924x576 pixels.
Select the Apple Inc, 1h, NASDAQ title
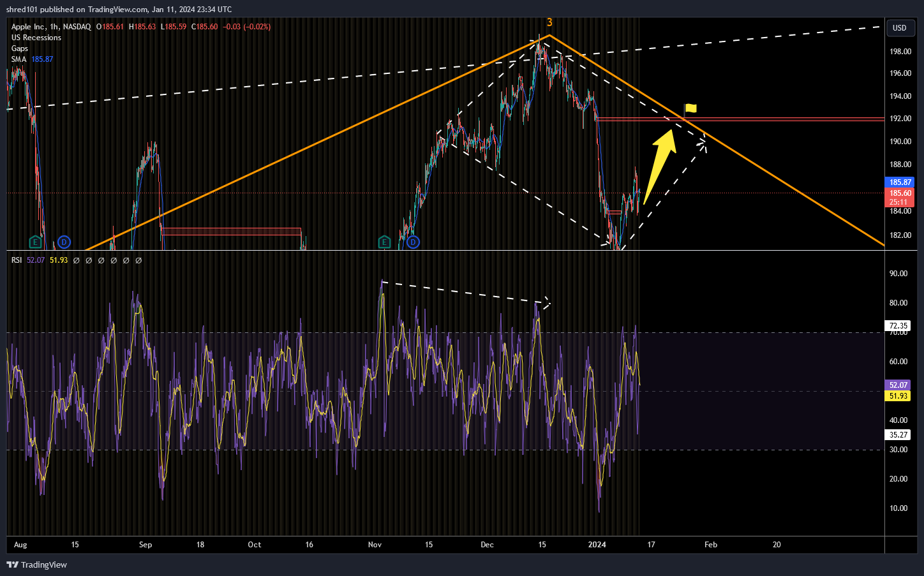tap(51, 27)
